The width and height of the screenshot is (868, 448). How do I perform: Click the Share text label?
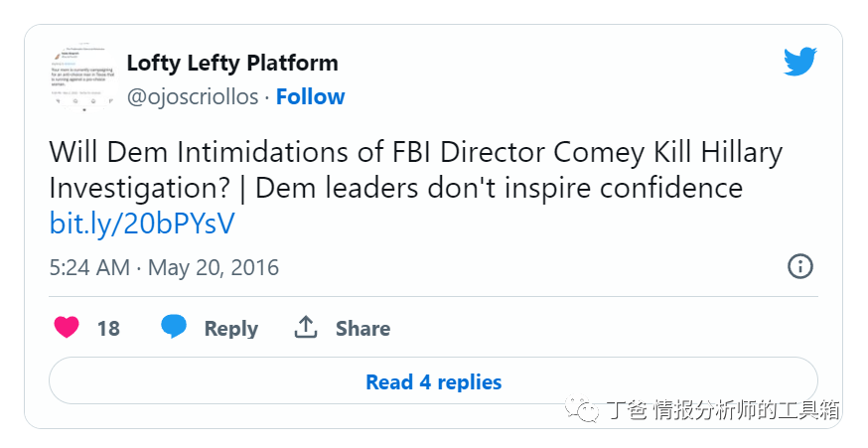(x=362, y=329)
